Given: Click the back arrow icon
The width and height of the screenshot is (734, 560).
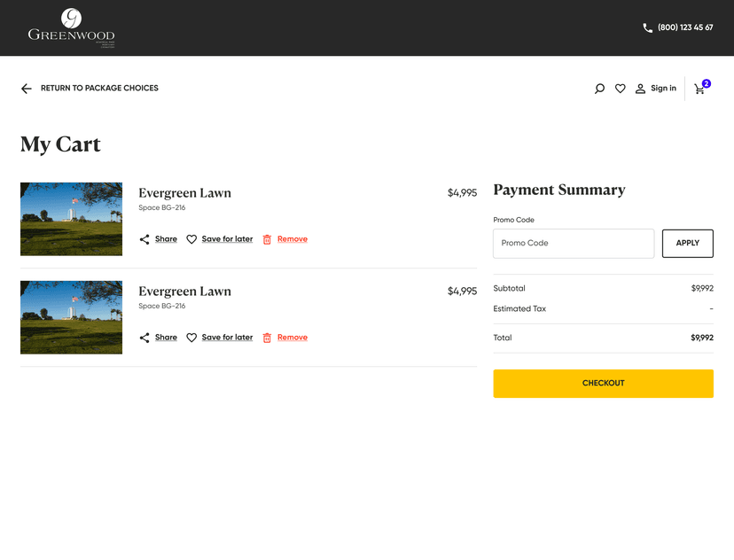Looking at the screenshot, I should tap(27, 89).
